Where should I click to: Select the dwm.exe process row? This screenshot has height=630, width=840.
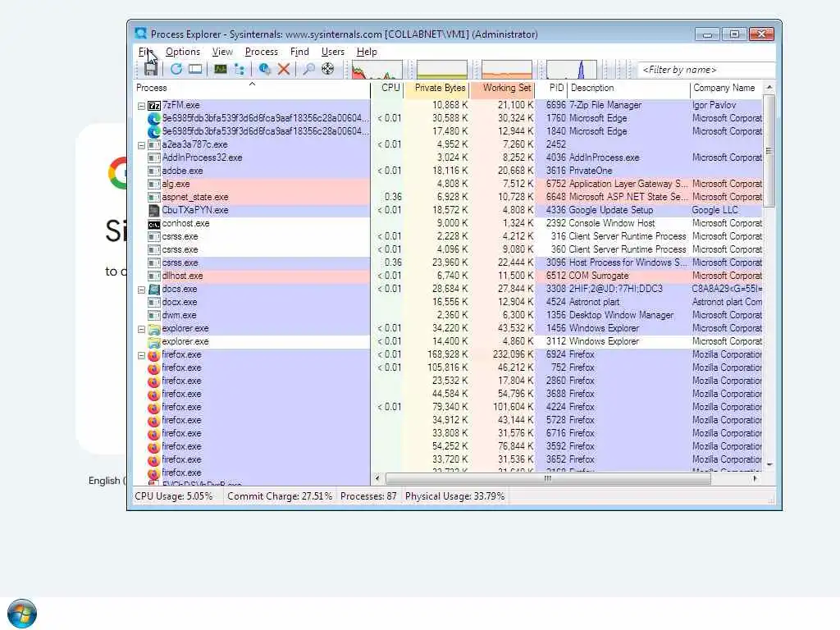point(447,315)
